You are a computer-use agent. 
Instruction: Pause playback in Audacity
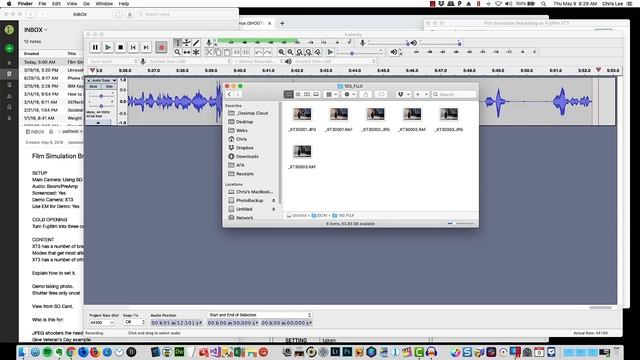[95, 47]
